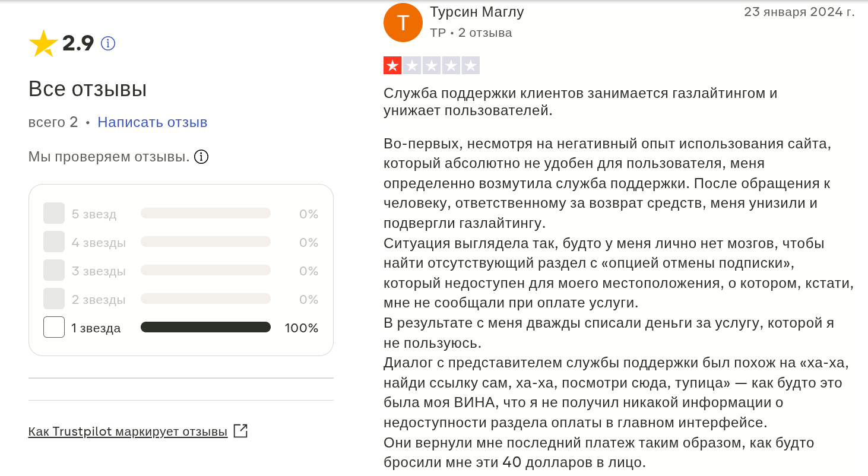This screenshot has width=868, height=476.
Task: Click the orange «T» avatar of Турсин Маглу
Action: coord(403,22)
